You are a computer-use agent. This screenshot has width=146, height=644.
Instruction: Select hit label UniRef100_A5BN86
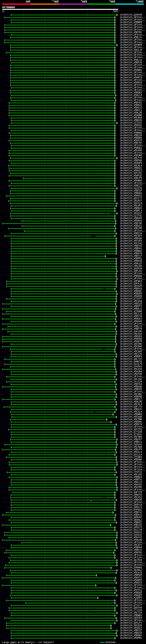131,133
